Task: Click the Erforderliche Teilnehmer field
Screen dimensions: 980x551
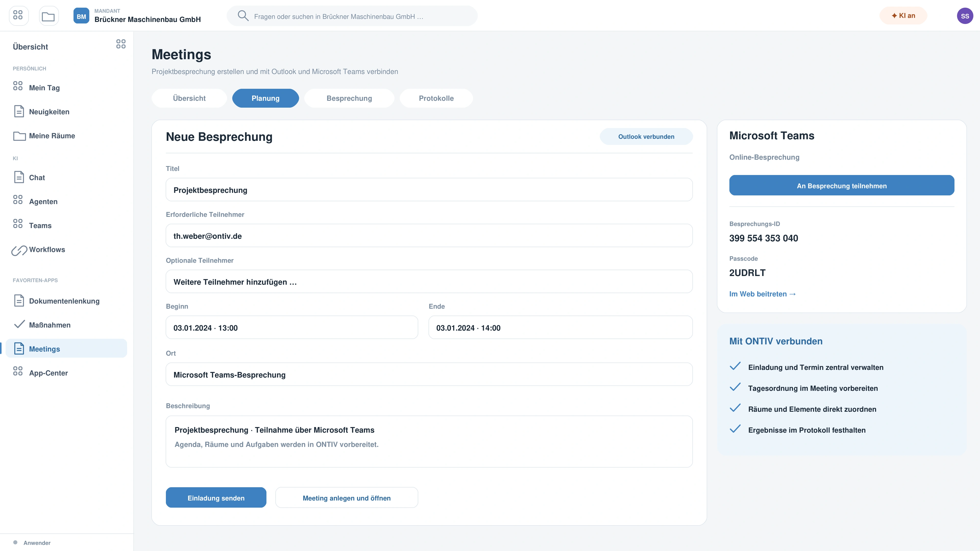Action: click(x=429, y=235)
